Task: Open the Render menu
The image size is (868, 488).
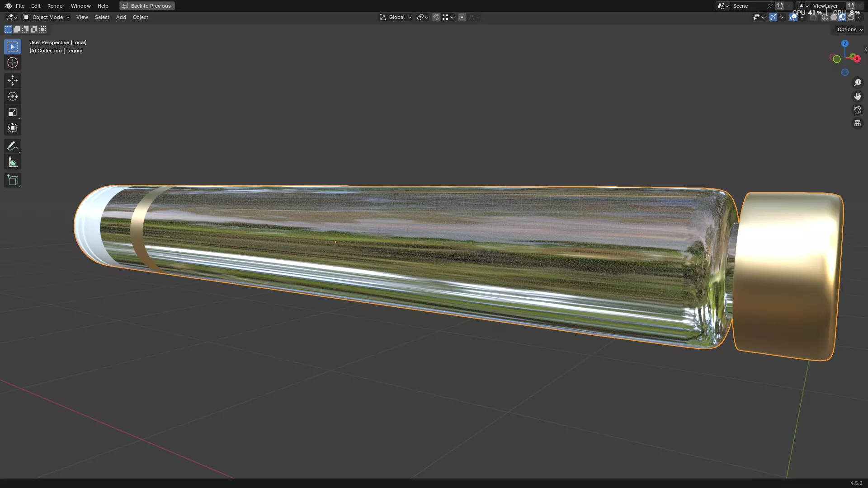Action: coord(56,6)
